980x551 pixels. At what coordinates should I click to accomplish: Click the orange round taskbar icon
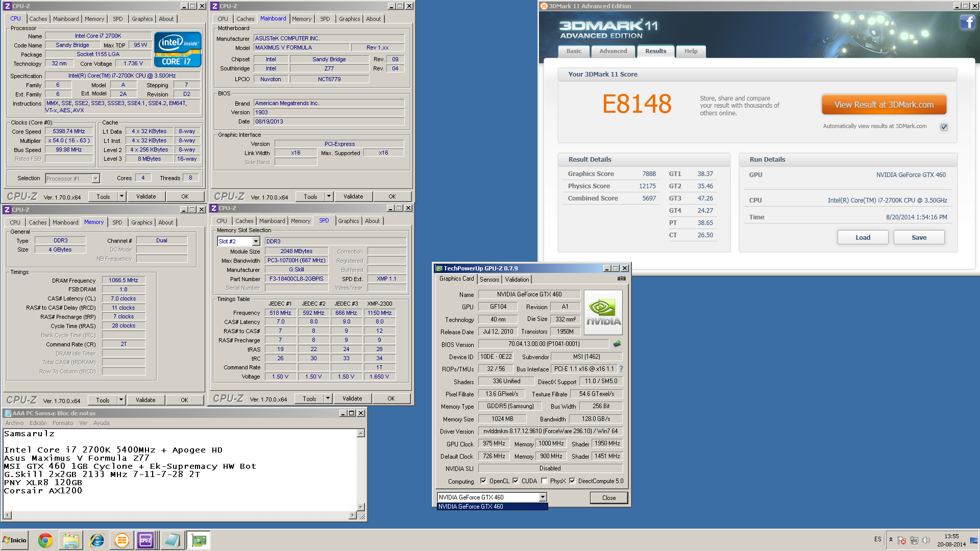point(121,540)
